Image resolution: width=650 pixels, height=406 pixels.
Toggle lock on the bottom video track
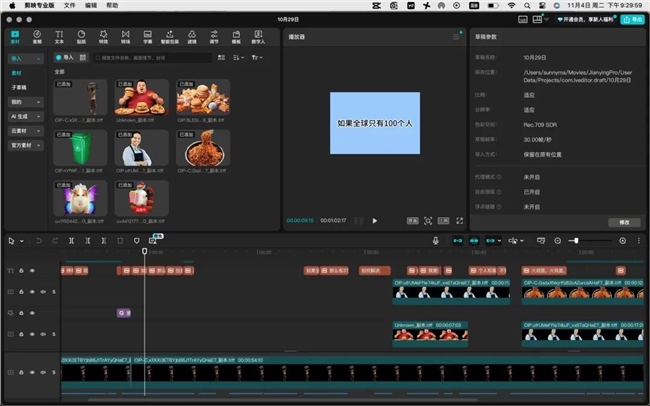tap(21, 372)
